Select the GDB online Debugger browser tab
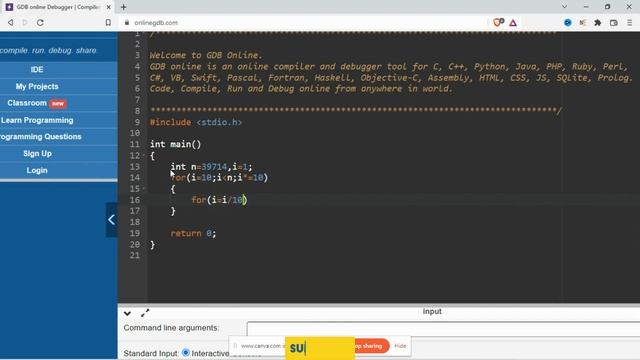Image resolution: width=640 pixels, height=360 pixels. point(57,7)
